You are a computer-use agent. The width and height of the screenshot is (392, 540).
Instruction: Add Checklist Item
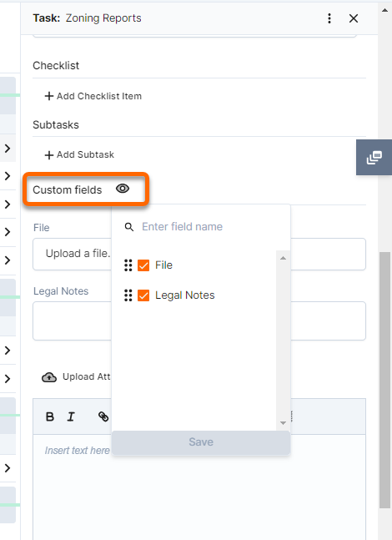point(93,96)
